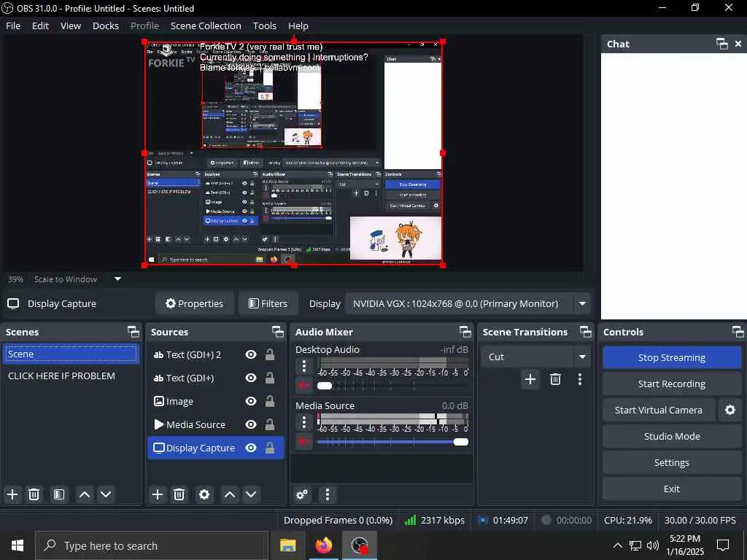Viewport: 747px width, 560px height.
Task: Close the Chat dock
Action: [738, 44]
